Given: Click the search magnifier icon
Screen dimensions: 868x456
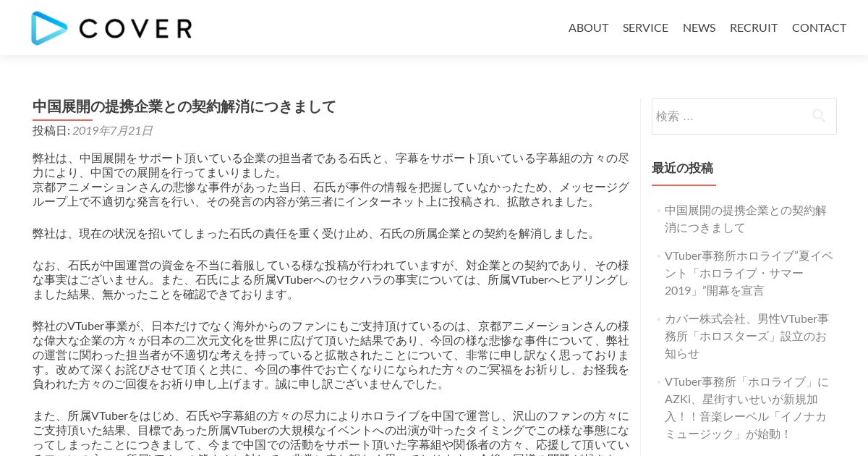Looking at the screenshot, I should point(819,116).
